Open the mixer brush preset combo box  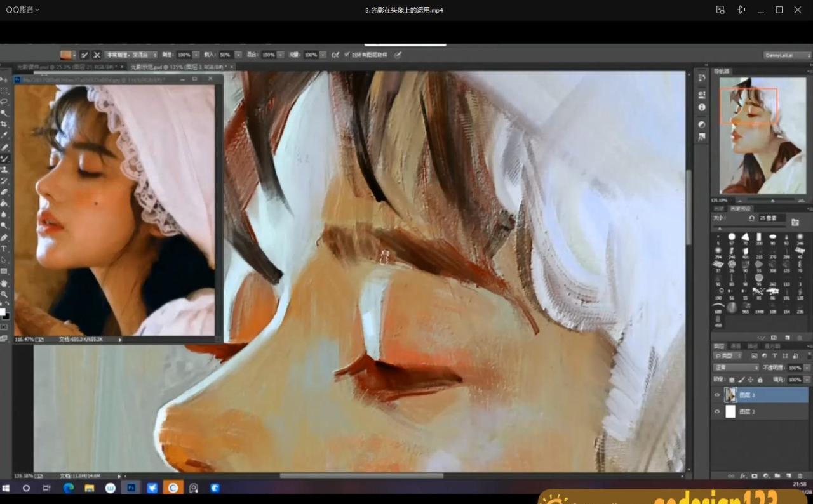click(x=130, y=55)
